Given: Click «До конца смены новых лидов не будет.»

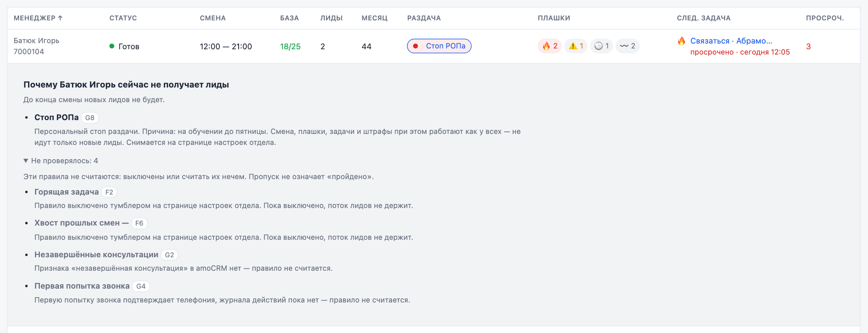Looking at the screenshot, I should click(94, 100).
